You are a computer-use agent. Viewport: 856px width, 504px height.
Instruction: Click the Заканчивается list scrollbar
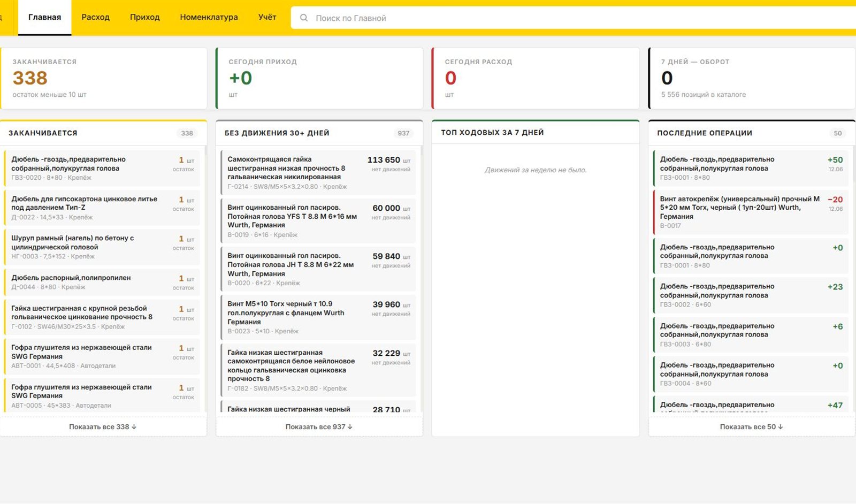pos(205,278)
